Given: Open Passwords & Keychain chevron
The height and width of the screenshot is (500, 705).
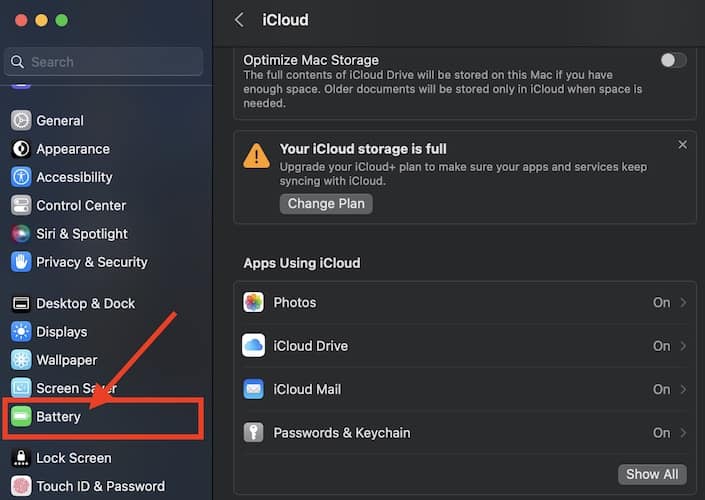Looking at the screenshot, I should click(x=683, y=433).
